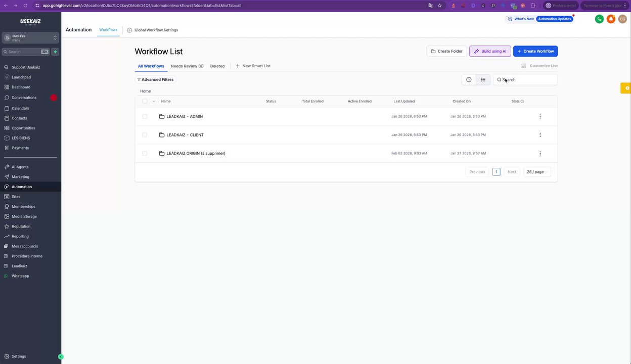The image size is (631, 364).
Task: Open the Launchpad sidebar item
Action: pos(21,77)
